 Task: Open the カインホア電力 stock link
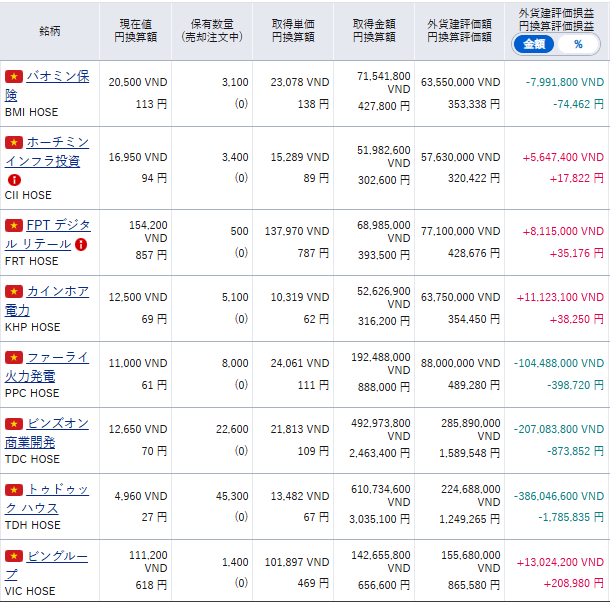[x=57, y=292]
